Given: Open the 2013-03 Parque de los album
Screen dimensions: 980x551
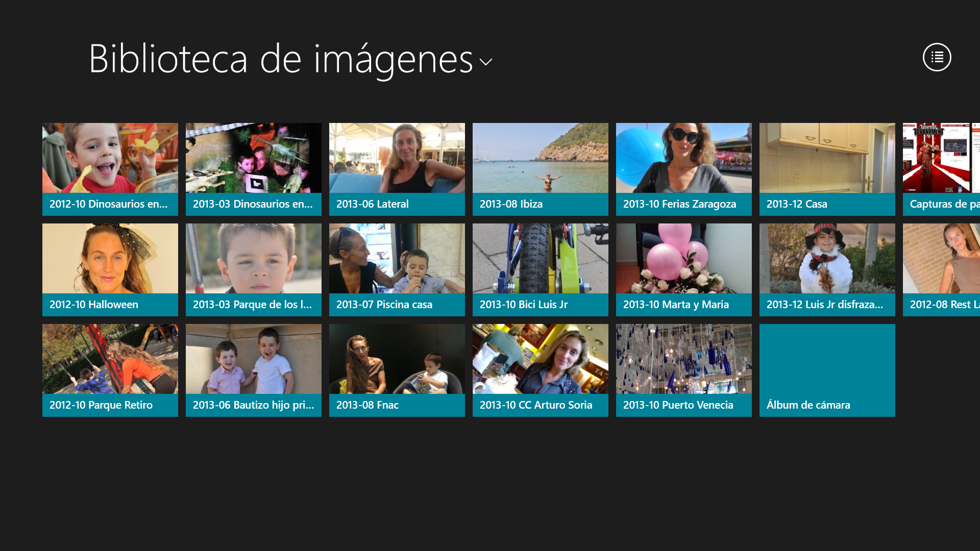Looking at the screenshot, I should pos(254,269).
